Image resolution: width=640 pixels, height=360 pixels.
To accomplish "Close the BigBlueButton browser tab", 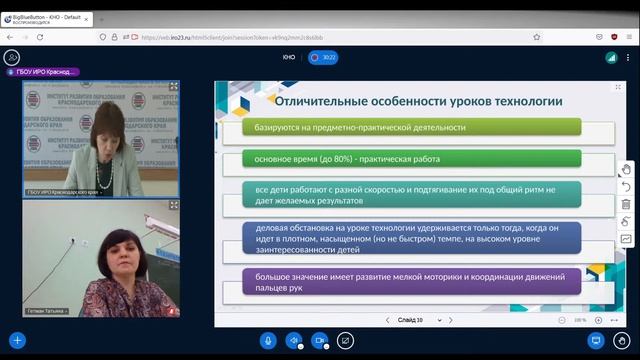I will pos(86,20).
